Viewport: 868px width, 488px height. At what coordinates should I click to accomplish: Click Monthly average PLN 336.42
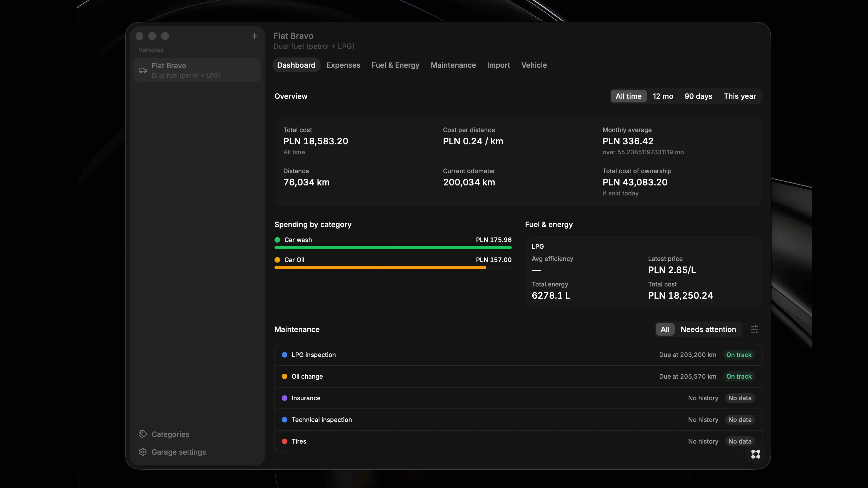(628, 141)
